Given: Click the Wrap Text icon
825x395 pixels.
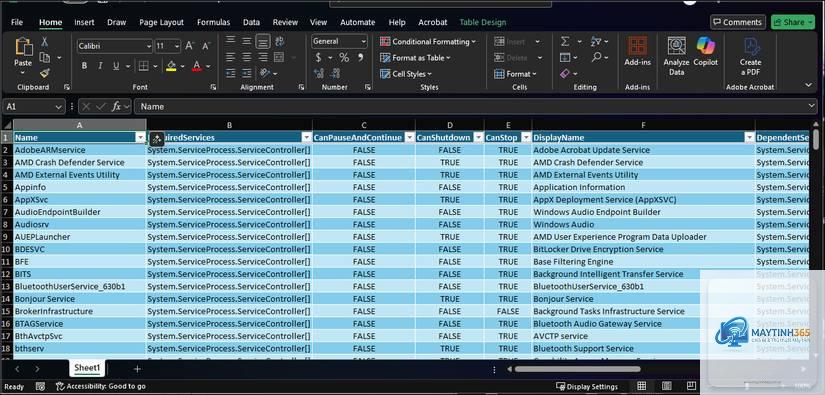Looking at the screenshot, I should click(279, 41).
